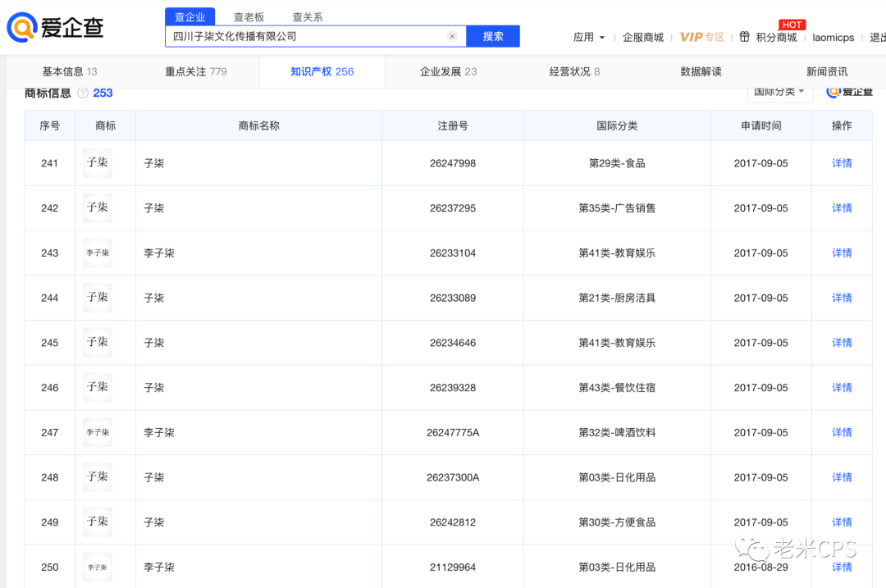Click 第30类-方便食品 classification cell
Image resolution: width=886 pixels, height=588 pixels.
617,522
